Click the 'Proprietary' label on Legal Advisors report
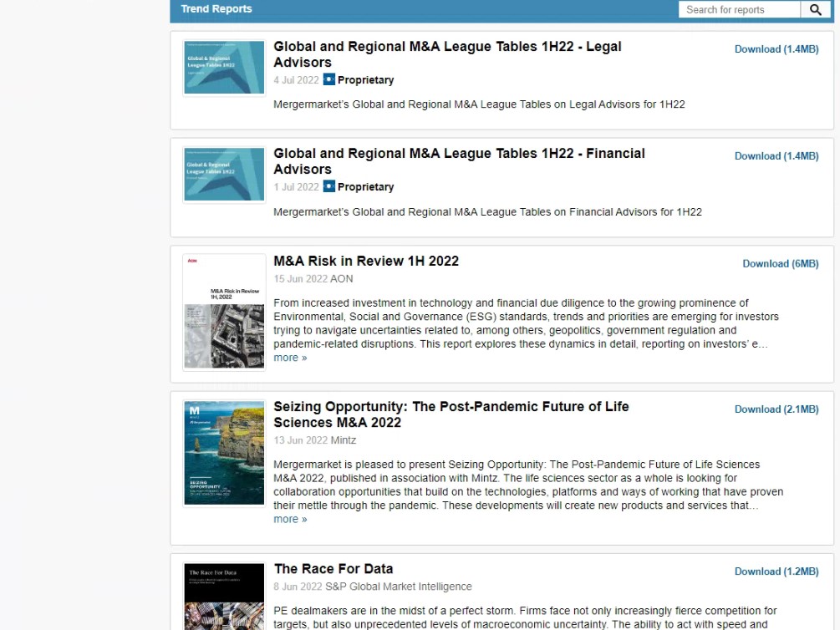This screenshot has width=840, height=630. pyautogui.click(x=366, y=80)
